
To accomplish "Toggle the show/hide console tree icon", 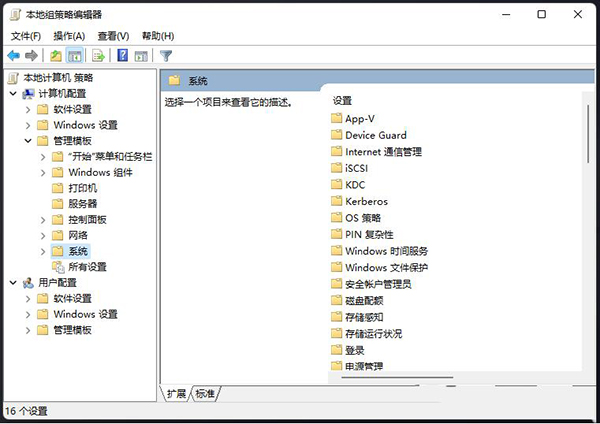I will 75,55.
